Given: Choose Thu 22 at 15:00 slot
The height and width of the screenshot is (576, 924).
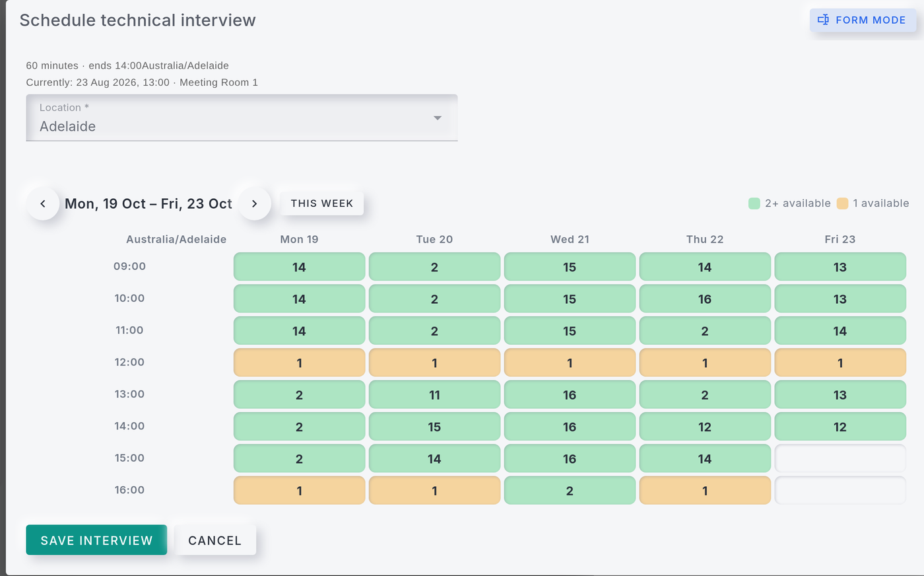Looking at the screenshot, I should click(705, 458).
